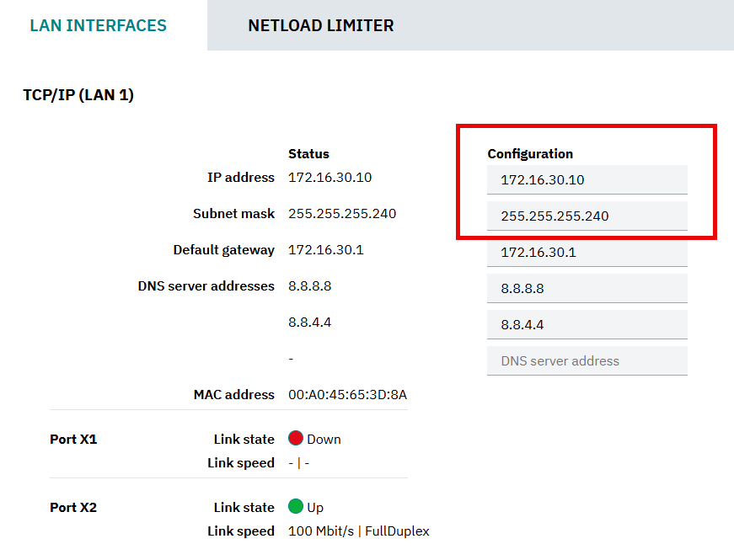Edit the IP address configuration field 172.16.30.10
734x560 pixels.
tap(587, 179)
